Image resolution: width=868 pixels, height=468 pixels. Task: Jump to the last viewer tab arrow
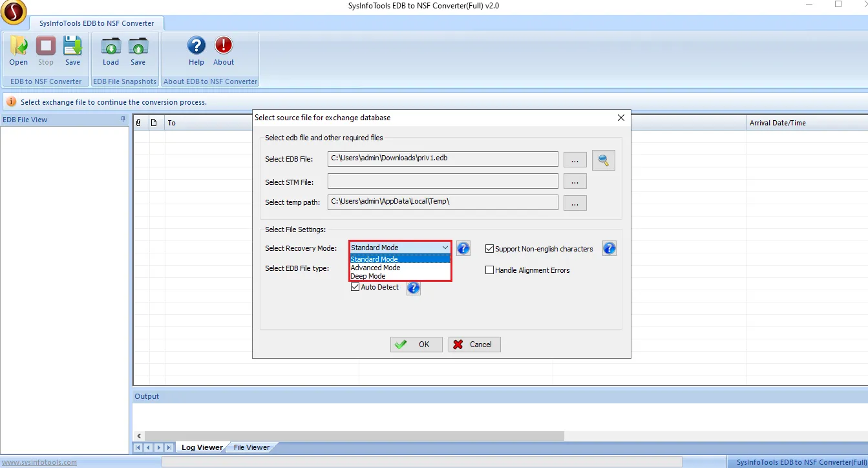[x=169, y=447]
